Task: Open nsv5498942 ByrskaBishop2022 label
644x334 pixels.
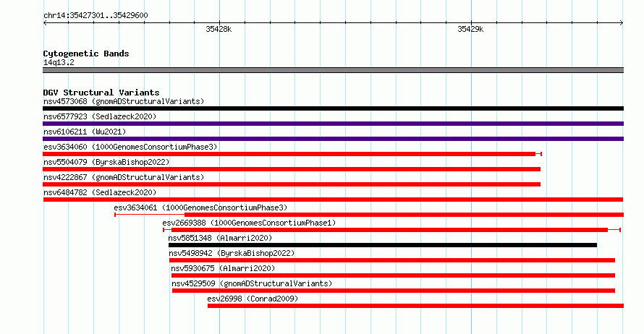Action: 232,253
